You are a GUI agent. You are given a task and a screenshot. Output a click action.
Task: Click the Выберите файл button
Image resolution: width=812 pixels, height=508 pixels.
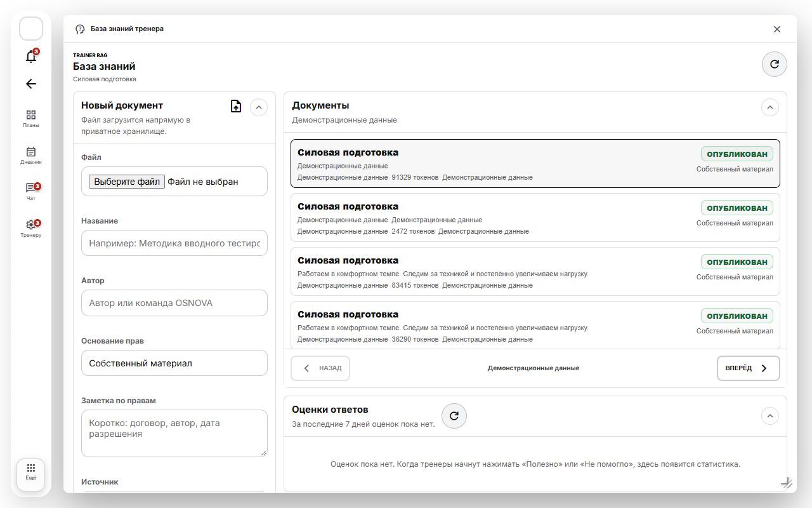click(127, 182)
